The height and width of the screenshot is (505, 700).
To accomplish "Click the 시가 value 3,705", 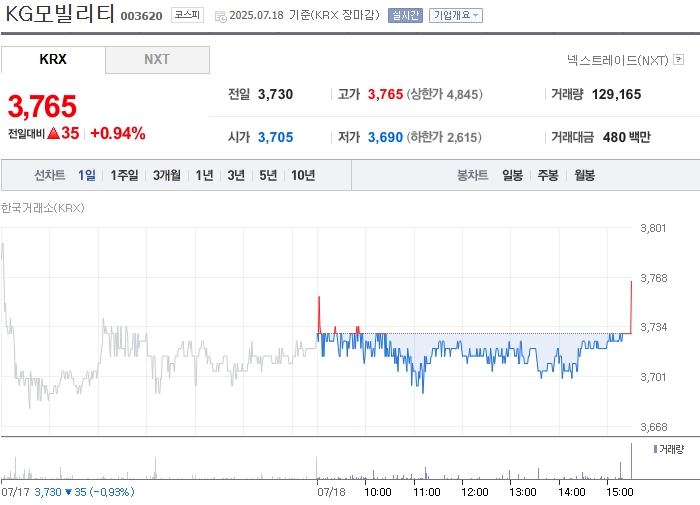I will [x=275, y=137].
